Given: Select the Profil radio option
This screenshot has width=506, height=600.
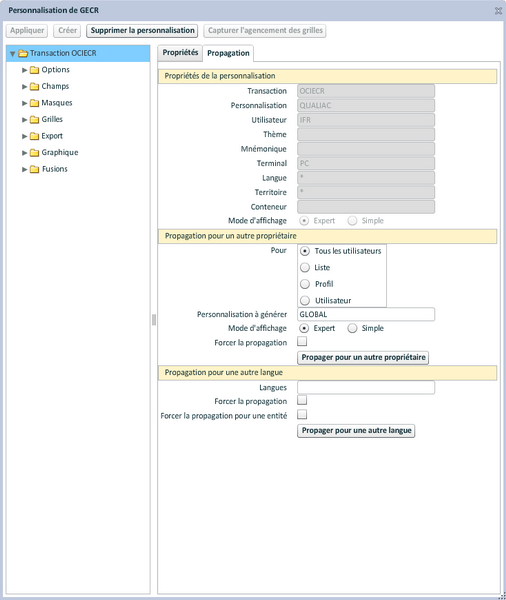Looking at the screenshot, I should tap(305, 284).
